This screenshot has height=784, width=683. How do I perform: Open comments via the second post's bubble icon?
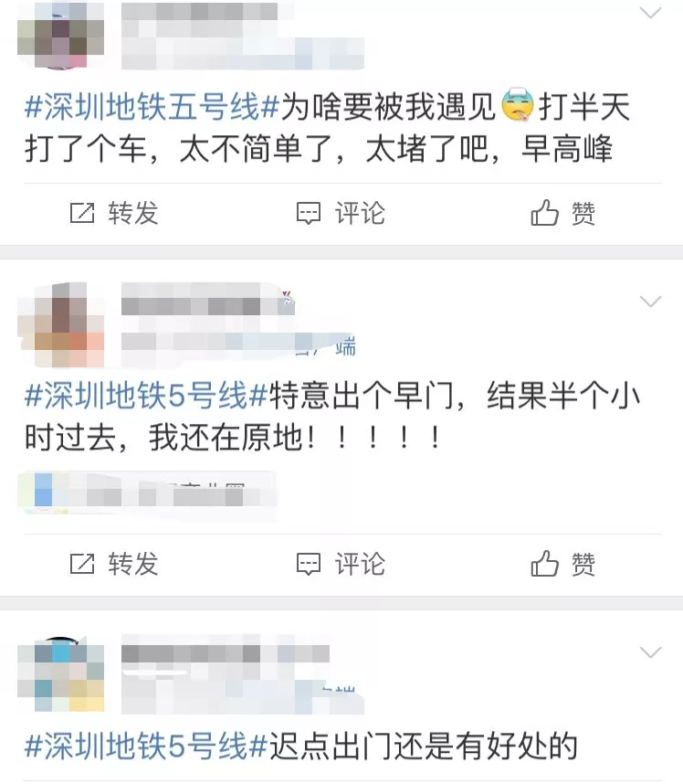[x=309, y=564]
